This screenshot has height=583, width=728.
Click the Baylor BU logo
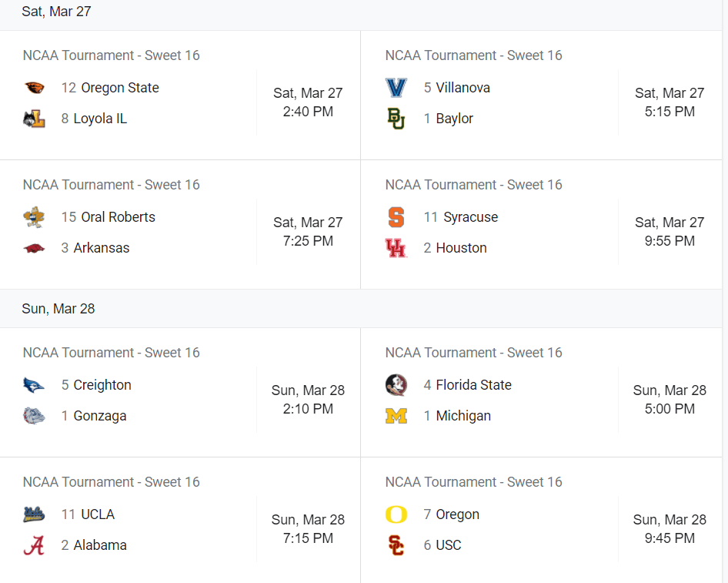pyautogui.click(x=396, y=119)
